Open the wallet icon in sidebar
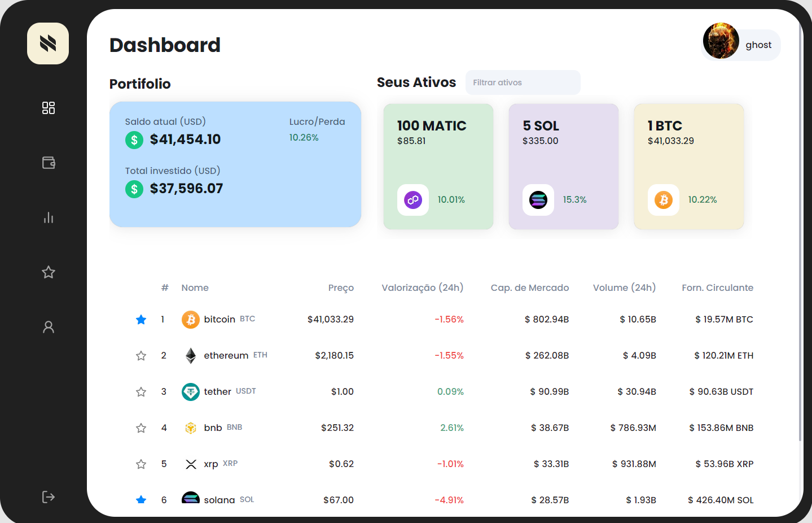Viewport: 812px width, 523px height. tap(49, 163)
